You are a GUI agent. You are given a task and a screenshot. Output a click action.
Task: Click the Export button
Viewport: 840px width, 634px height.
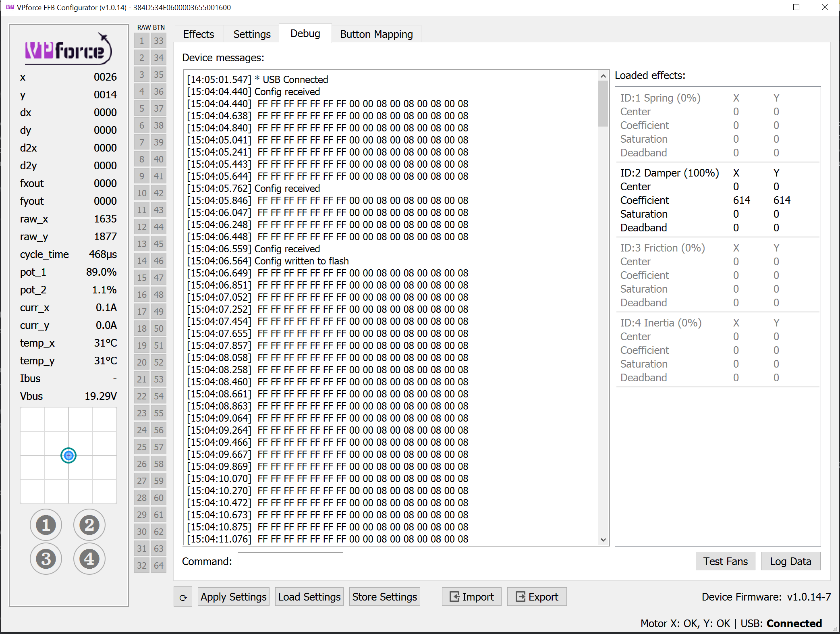537,597
